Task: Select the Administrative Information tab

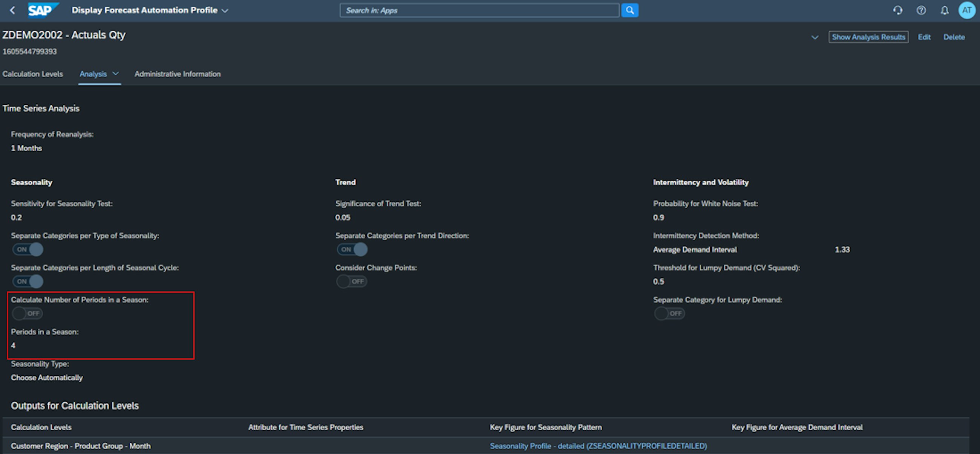Action: 178,74
